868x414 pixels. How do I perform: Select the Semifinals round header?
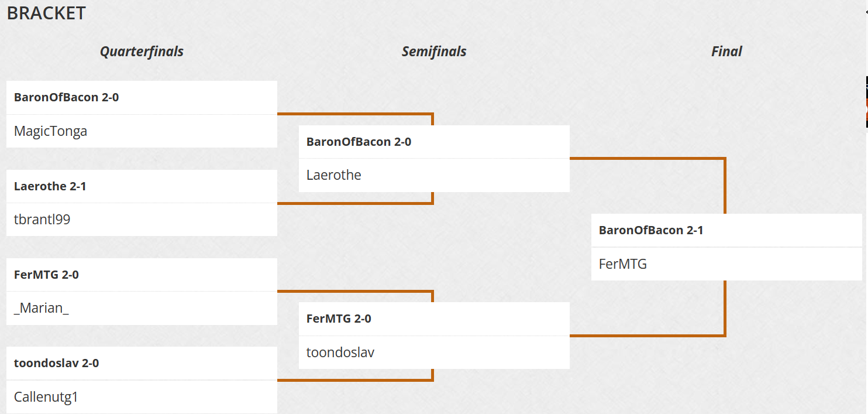[x=434, y=52]
